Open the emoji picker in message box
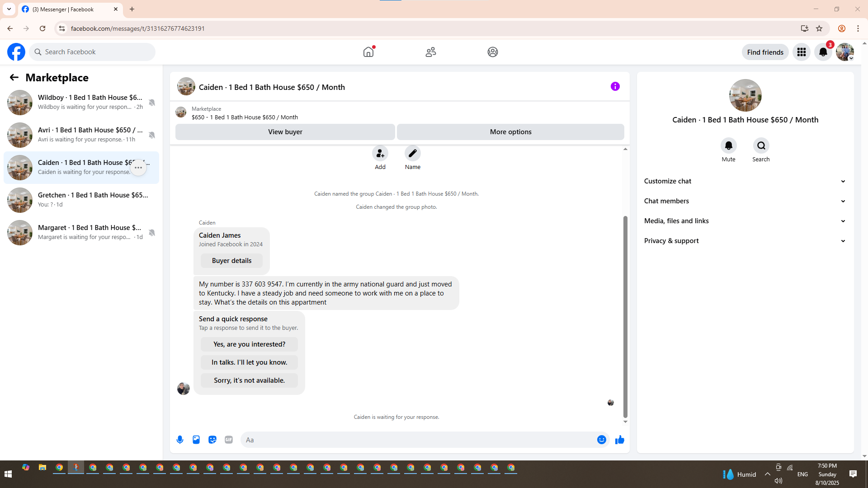This screenshot has width=868, height=488. [x=601, y=440]
